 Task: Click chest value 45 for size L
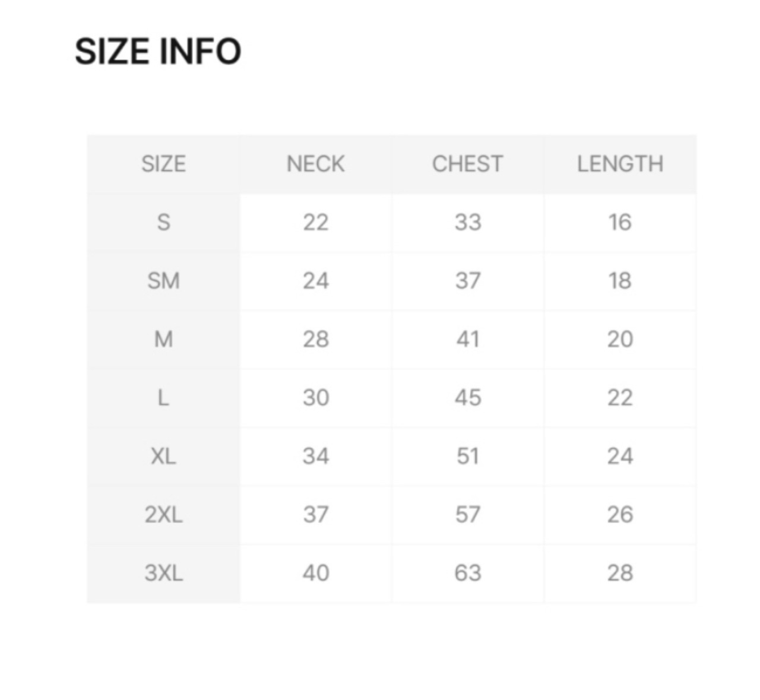[467, 398]
